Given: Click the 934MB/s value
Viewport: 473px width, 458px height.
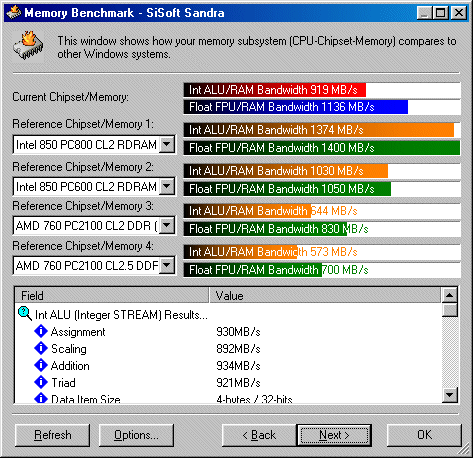Looking at the screenshot, I should click(238, 366).
